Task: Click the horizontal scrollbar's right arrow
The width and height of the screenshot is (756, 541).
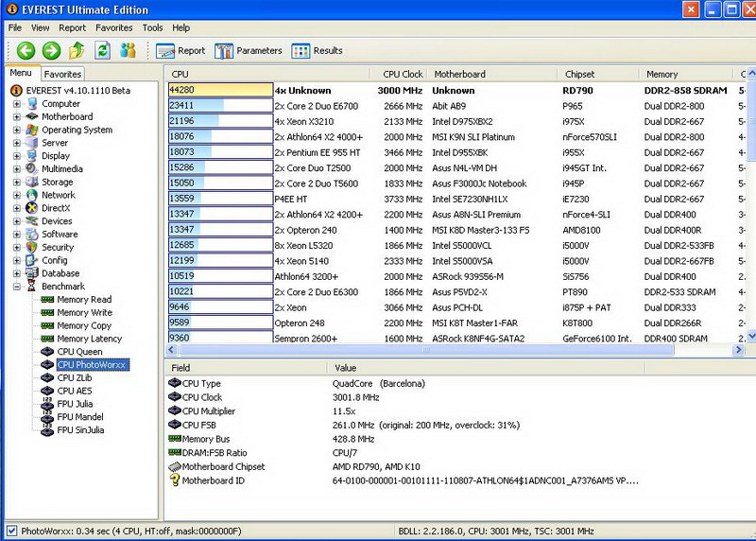Action: [x=738, y=350]
